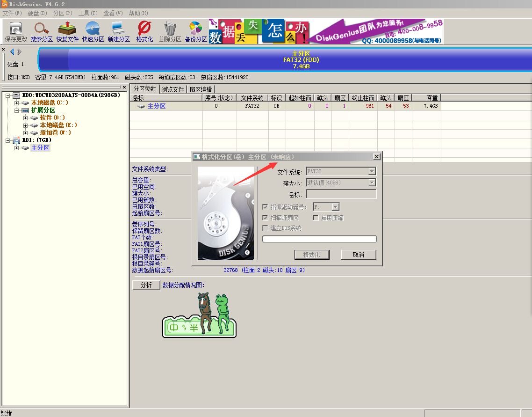Click the 起始柱面 column header
The image size is (532, 417).
tap(300, 98)
